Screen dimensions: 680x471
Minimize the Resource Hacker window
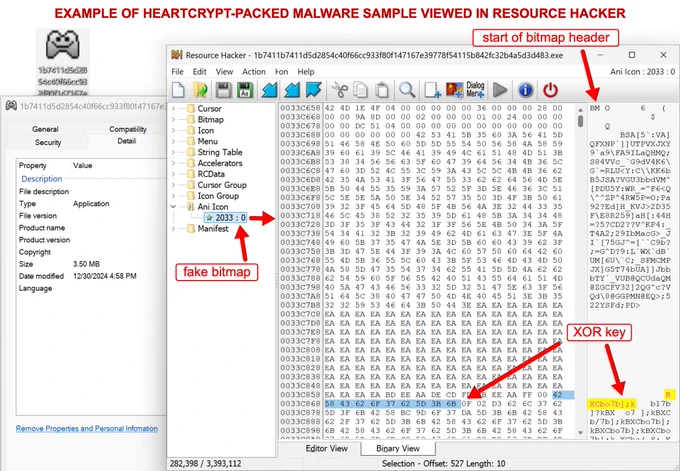pyautogui.click(x=600, y=55)
